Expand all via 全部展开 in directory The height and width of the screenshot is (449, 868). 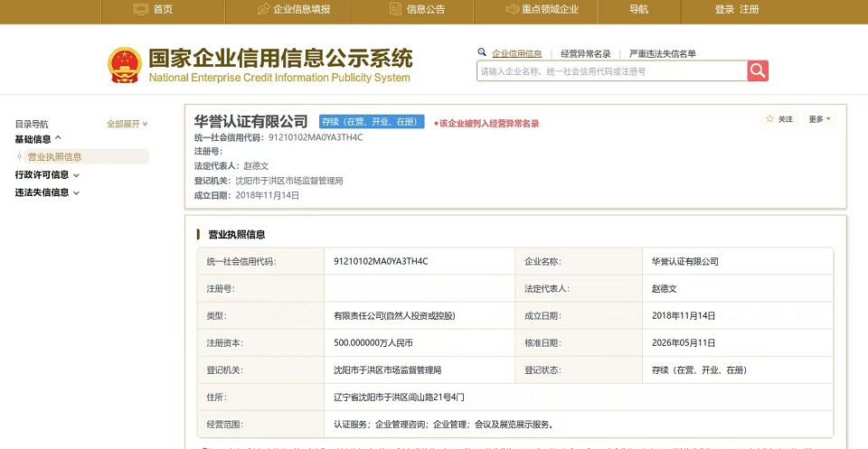127,124
